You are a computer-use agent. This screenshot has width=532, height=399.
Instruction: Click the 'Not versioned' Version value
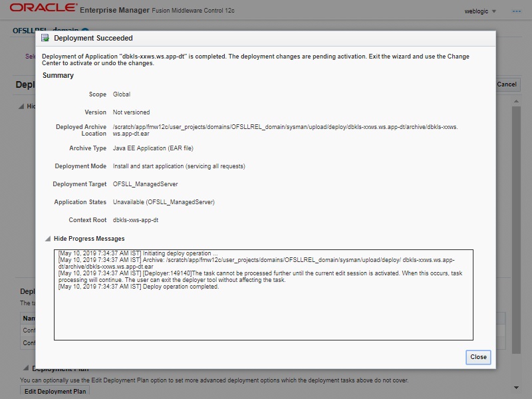(x=131, y=112)
